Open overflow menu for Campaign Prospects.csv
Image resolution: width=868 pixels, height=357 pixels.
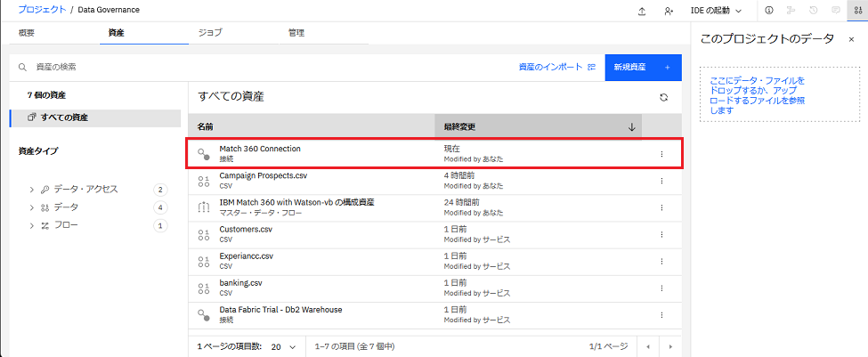coord(661,181)
